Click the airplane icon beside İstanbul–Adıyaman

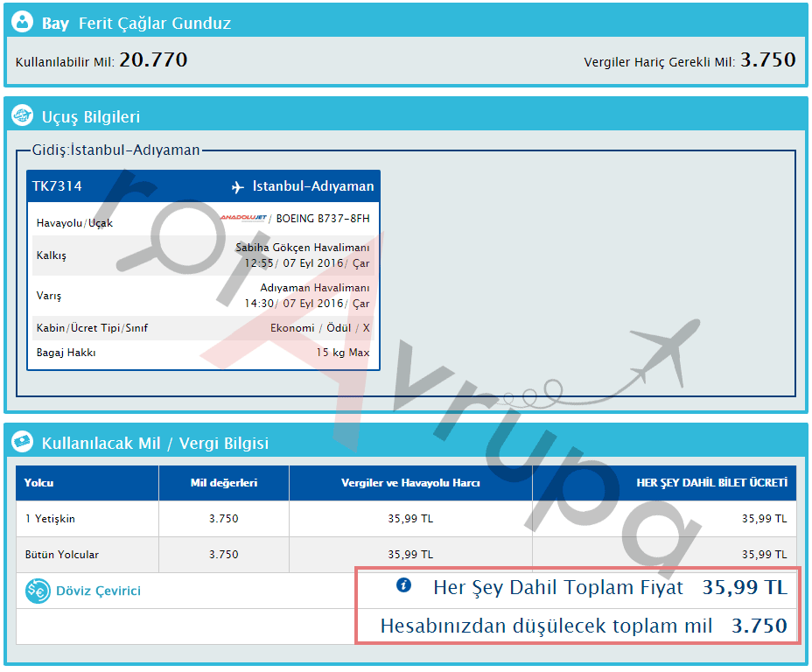pyautogui.click(x=238, y=186)
